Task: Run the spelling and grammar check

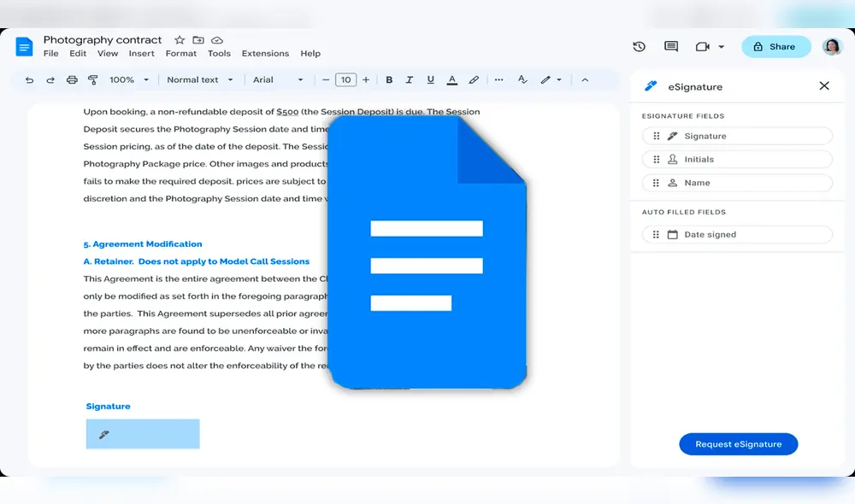Action: point(522,79)
